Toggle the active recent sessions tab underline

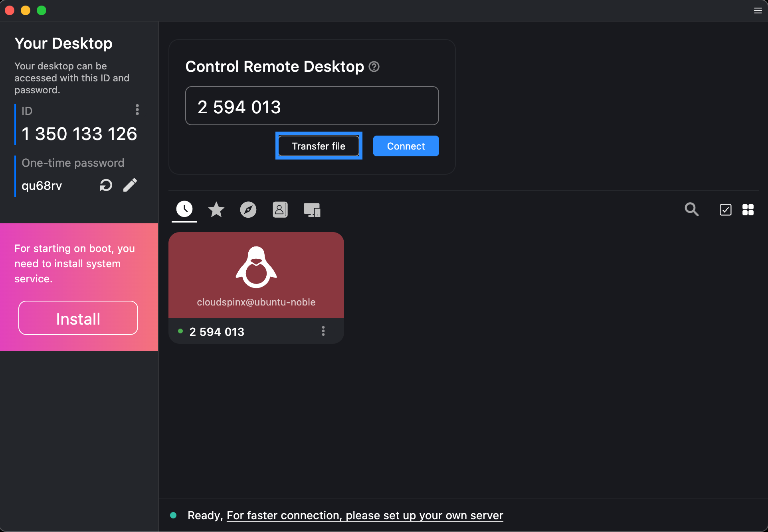tap(184, 222)
